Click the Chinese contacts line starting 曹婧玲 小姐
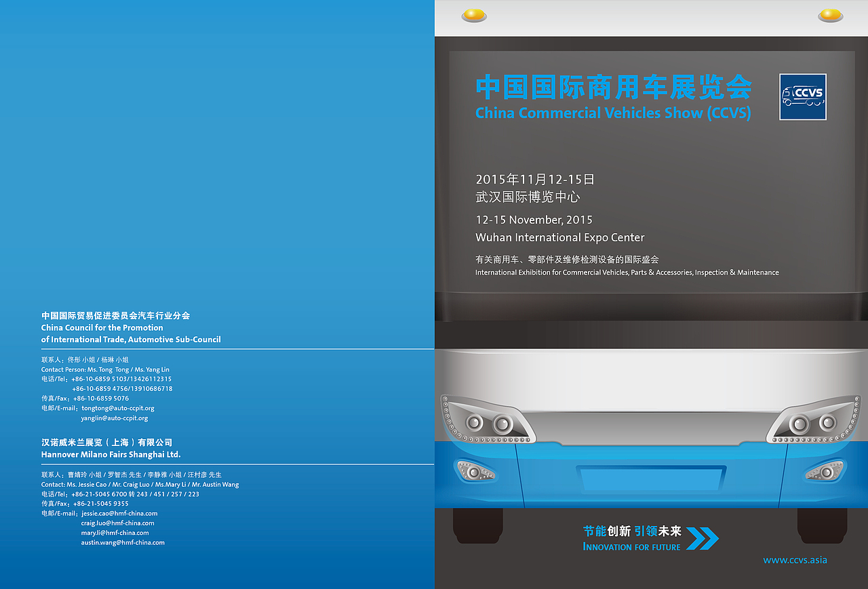Image resolution: width=868 pixels, height=589 pixels. 132,475
